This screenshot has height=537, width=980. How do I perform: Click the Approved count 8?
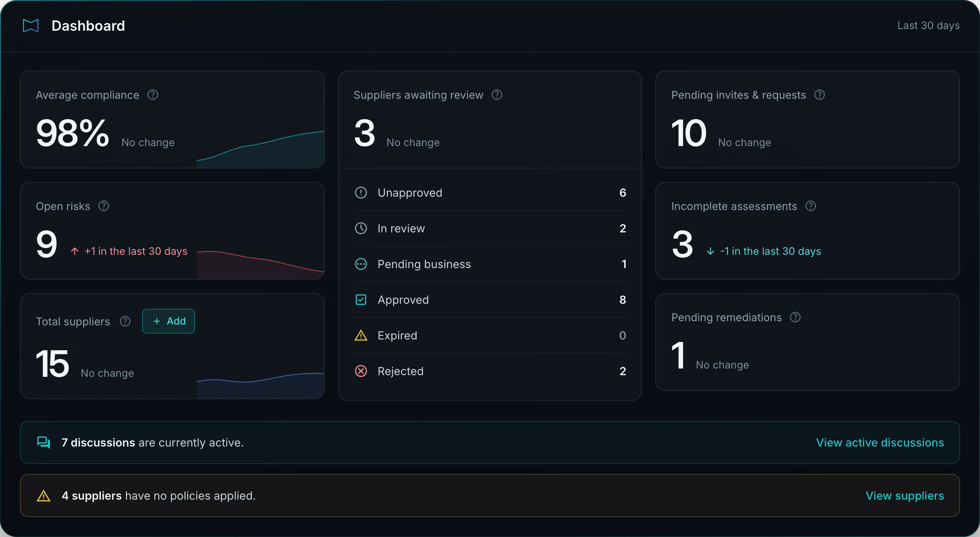pos(622,300)
